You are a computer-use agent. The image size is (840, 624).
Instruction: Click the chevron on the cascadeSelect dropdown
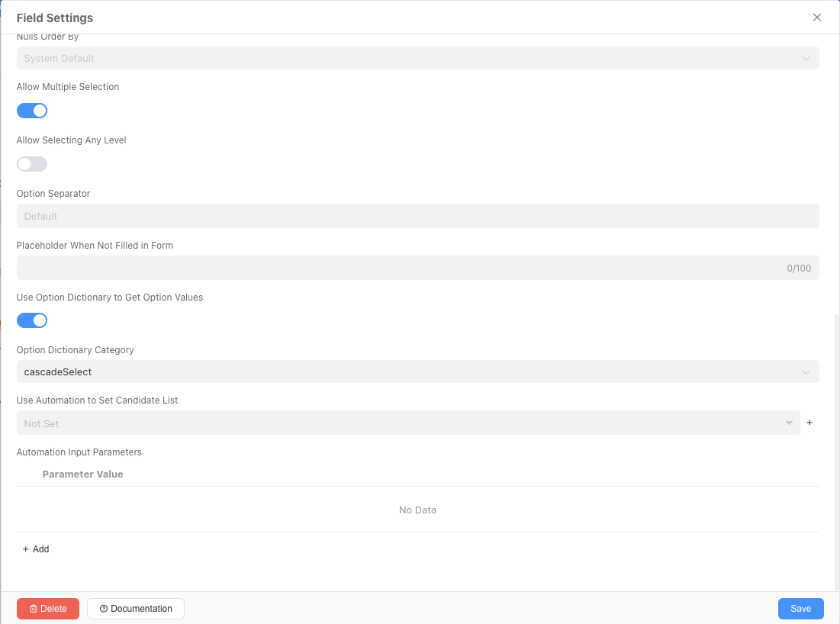(x=806, y=372)
